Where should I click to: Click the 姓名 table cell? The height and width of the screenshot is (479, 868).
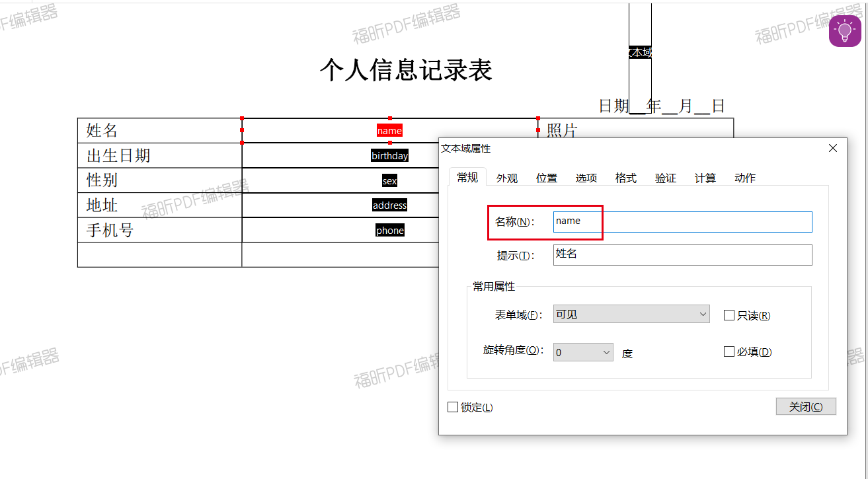[160, 131]
